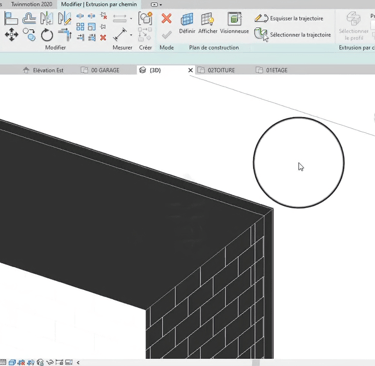Screen dimensions: 375x366
Task: Activate the Rotate tool
Action: point(47,35)
